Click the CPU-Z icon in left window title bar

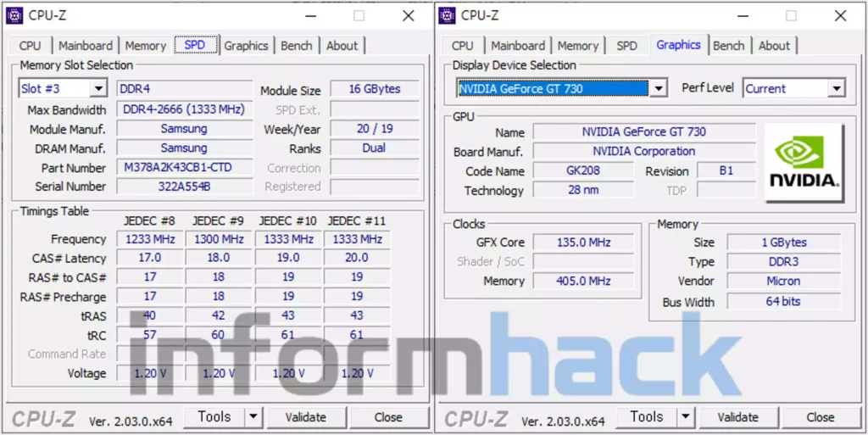14,15
